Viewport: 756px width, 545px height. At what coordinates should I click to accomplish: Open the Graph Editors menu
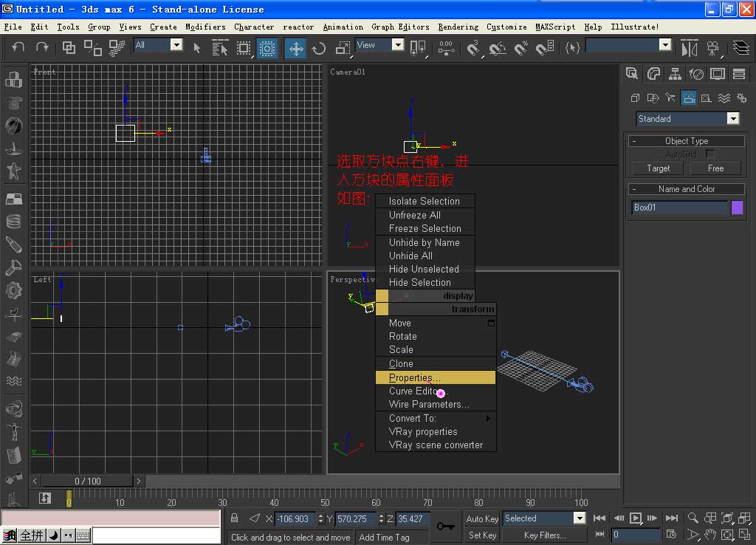(x=400, y=27)
